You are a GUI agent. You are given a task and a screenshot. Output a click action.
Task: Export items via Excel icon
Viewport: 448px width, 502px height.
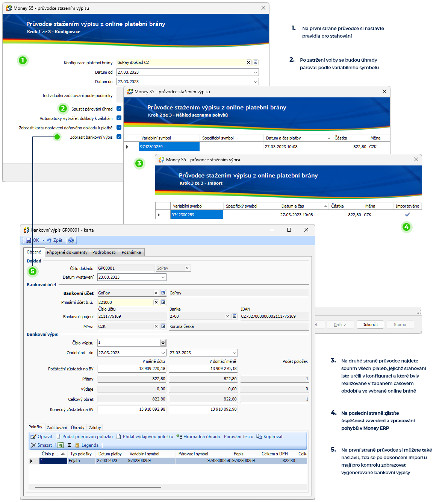60,445
